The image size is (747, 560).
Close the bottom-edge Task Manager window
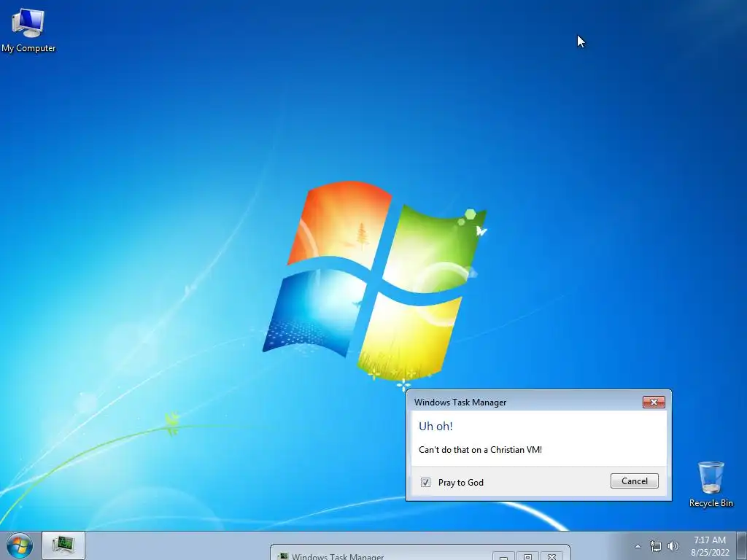click(x=551, y=556)
